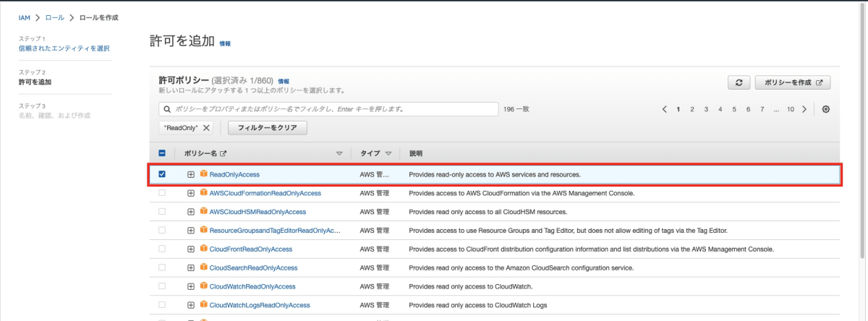The image size is (868, 321).
Task: Check the AWSCloudHSMReadOnlyAccess checkbox
Action: point(162,212)
